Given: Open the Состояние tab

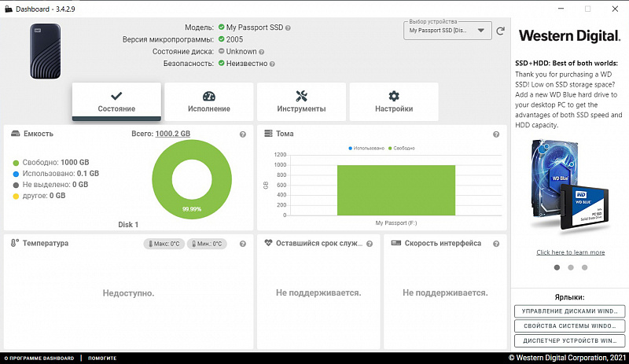Looking at the screenshot, I should tap(116, 101).
